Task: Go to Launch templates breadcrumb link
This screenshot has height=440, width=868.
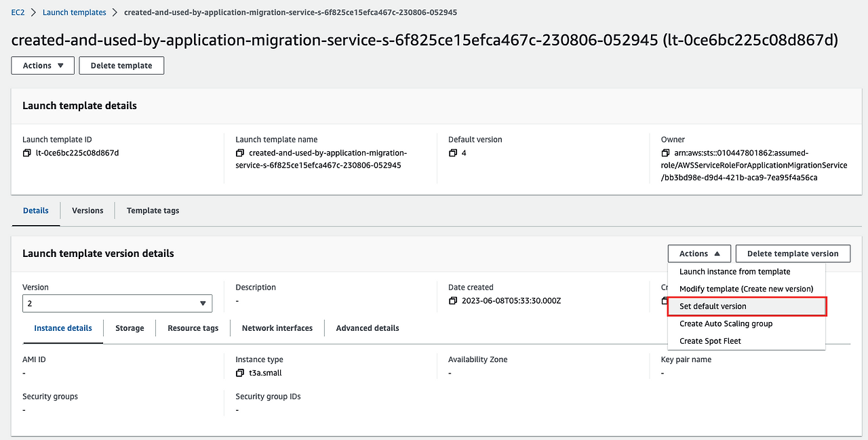Action: click(x=75, y=13)
